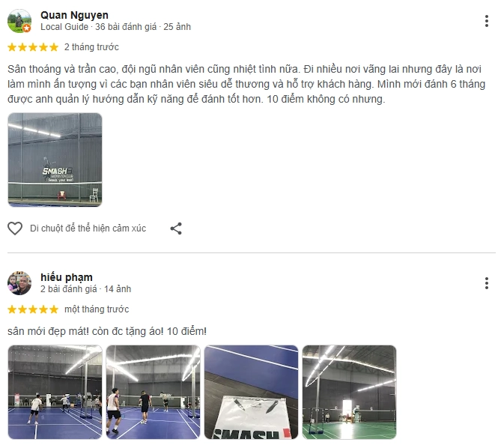Open the SMASH shirt bag photo

[x=251, y=392]
